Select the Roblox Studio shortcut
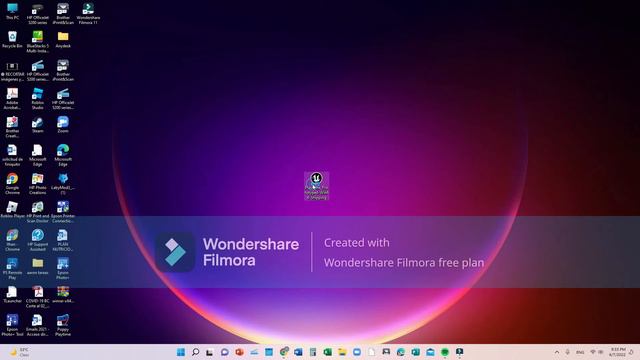Screen dimensions: 640x360 (x=38, y=99)
